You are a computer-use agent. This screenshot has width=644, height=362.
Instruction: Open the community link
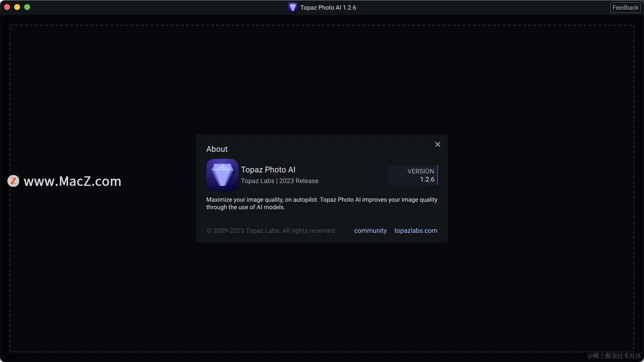coord(370,231)
